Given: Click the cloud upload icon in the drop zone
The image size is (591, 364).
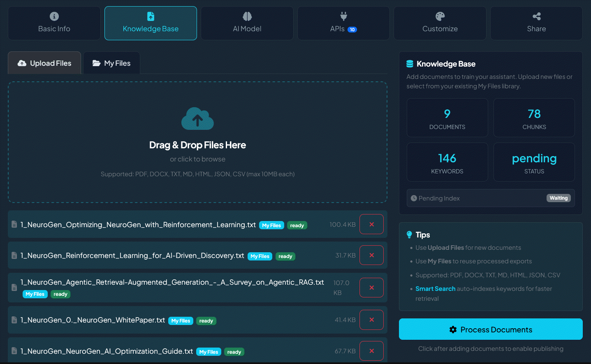Looking at the screenshot, I should coord(197,118).
